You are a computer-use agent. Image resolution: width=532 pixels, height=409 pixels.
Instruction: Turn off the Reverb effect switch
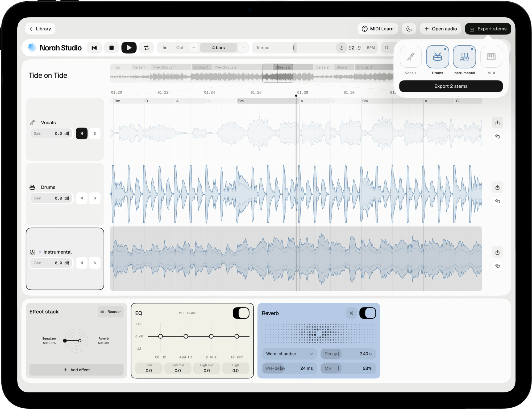pyautogui.click(x=368, y=313)
